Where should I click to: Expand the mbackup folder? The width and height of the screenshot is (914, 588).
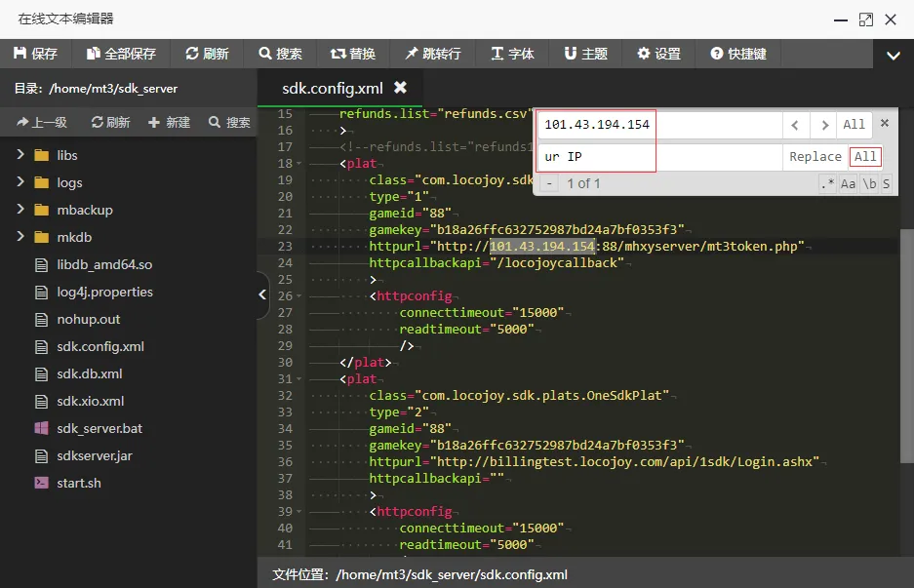20,210
